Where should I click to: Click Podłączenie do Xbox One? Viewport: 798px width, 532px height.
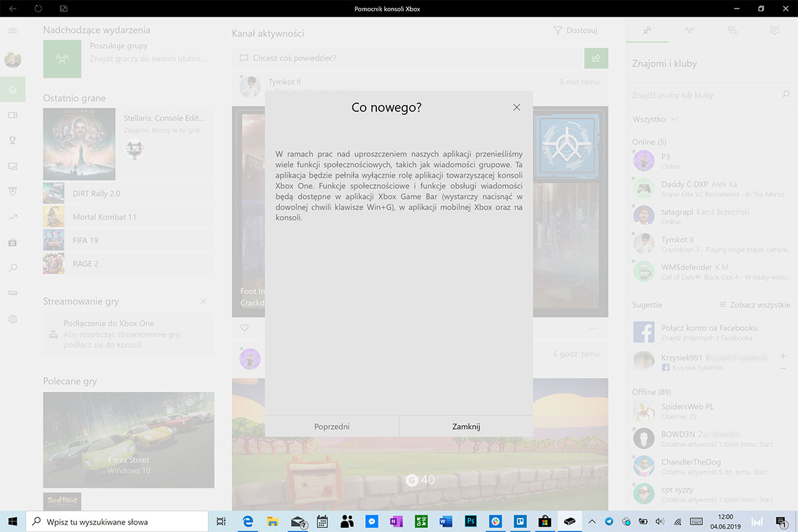click(128, 334)
